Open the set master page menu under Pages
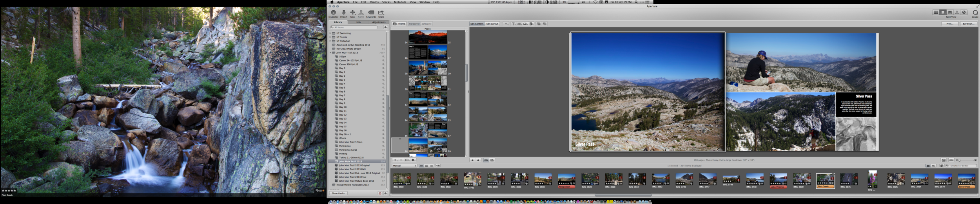This screenshot has height=204, width=980. 407,160
